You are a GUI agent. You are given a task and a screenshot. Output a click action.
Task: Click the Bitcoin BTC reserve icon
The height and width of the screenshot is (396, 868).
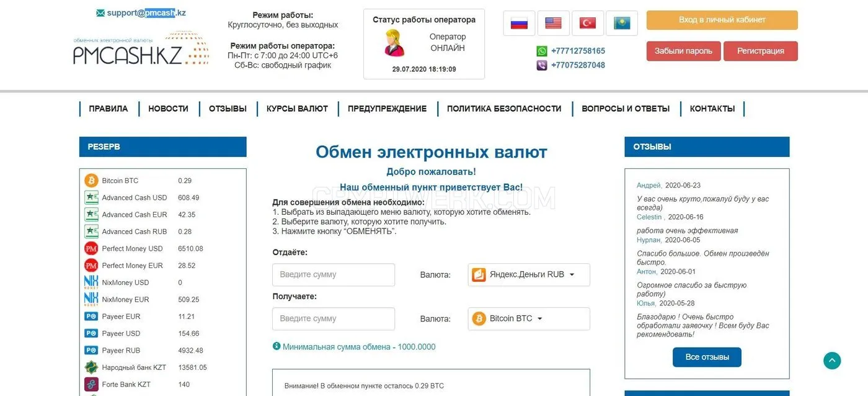[x=91, y=181]
